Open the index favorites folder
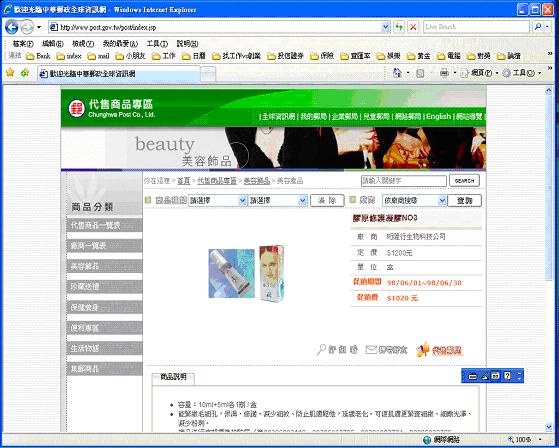Viewport: 559px width, 448px height. [x=69, y=56]
